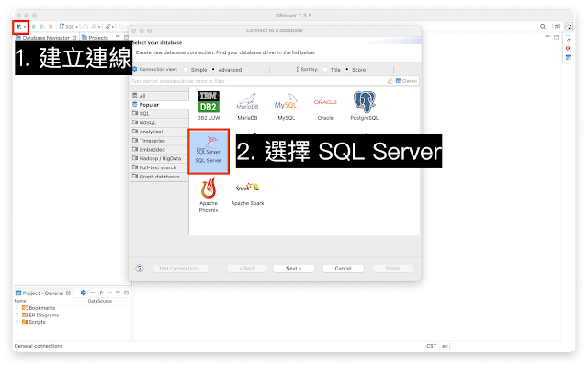The height and width of the screenshot is (368, 588).
Task: Choose the Oracle database driver
Action: (x=325, y=109)
